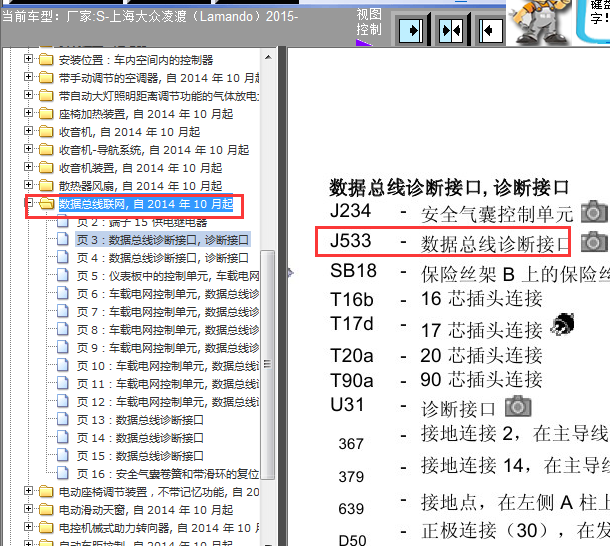
Task: Expand 收音机-导航系统 node
Action: [x=28, y=149]
